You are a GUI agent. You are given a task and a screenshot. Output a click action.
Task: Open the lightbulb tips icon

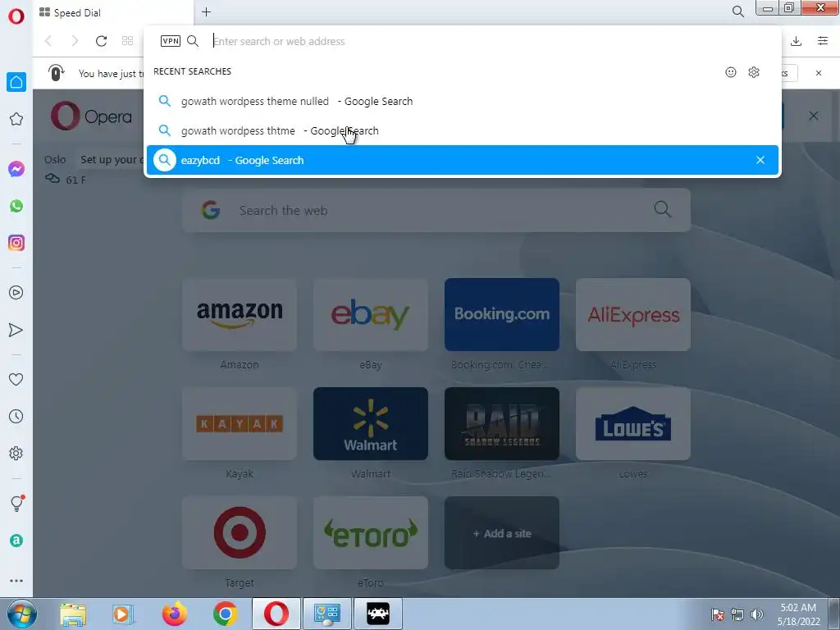coord(16,503)
